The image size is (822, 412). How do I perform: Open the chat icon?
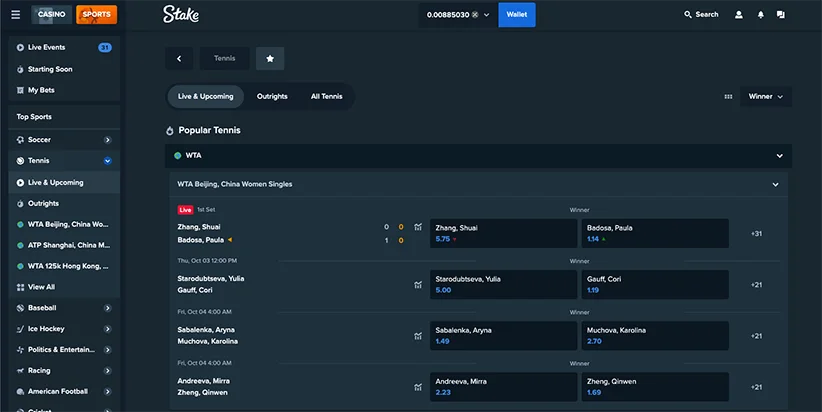781,15
